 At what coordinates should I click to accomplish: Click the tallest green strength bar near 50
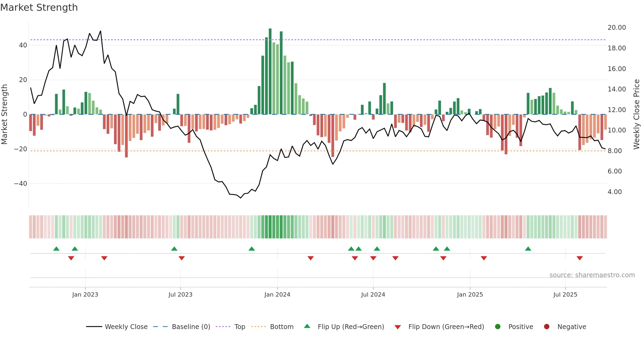click(x=270, y=71)
